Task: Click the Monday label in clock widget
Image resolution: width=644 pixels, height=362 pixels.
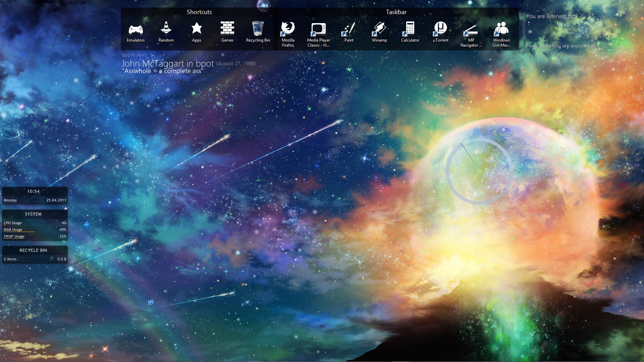Action: 10,200
